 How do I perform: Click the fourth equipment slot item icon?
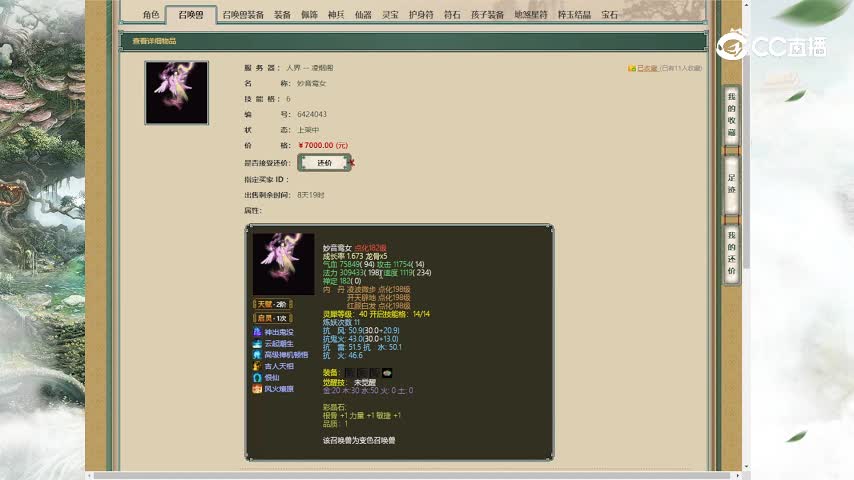coord(387,373)
